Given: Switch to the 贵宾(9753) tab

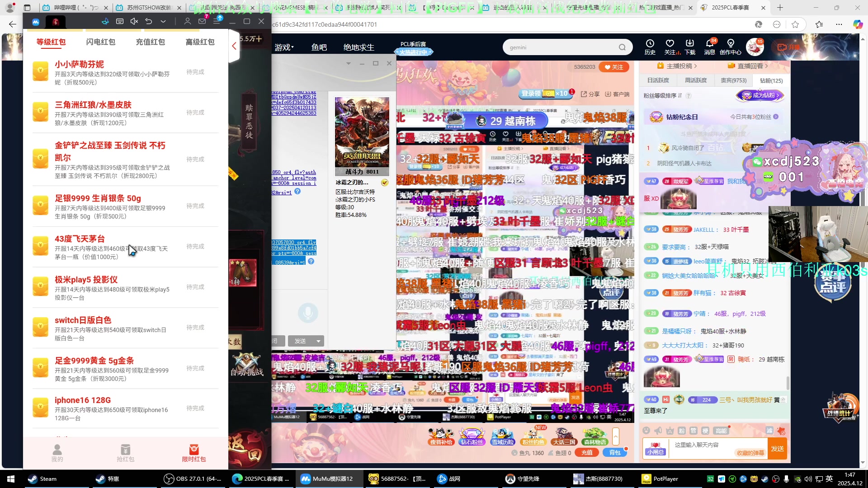Looking at the screenshot, I should pyautogui.click(x=733, y=80).
